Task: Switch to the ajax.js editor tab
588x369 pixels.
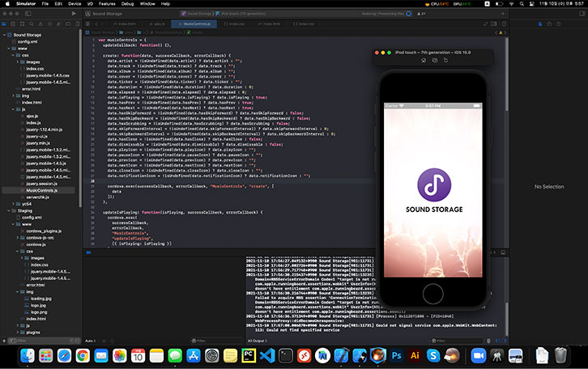Action: (x=157, y=24)
